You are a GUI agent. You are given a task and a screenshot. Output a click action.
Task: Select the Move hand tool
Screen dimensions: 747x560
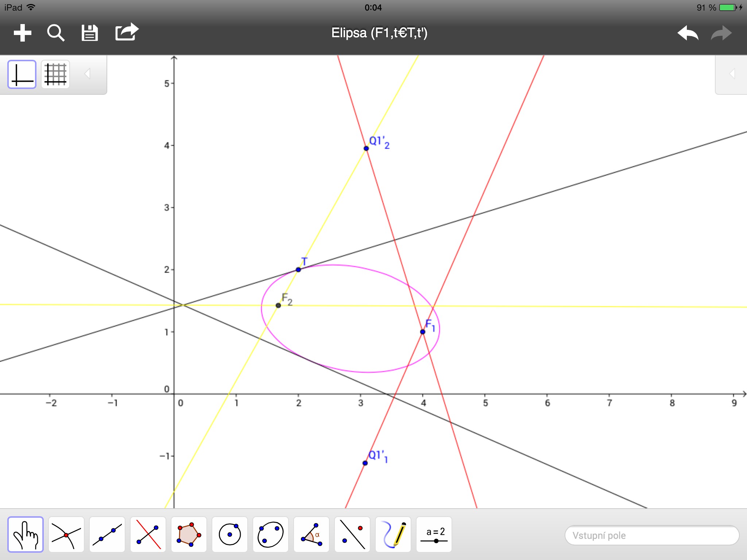click(x=26, y=534)
